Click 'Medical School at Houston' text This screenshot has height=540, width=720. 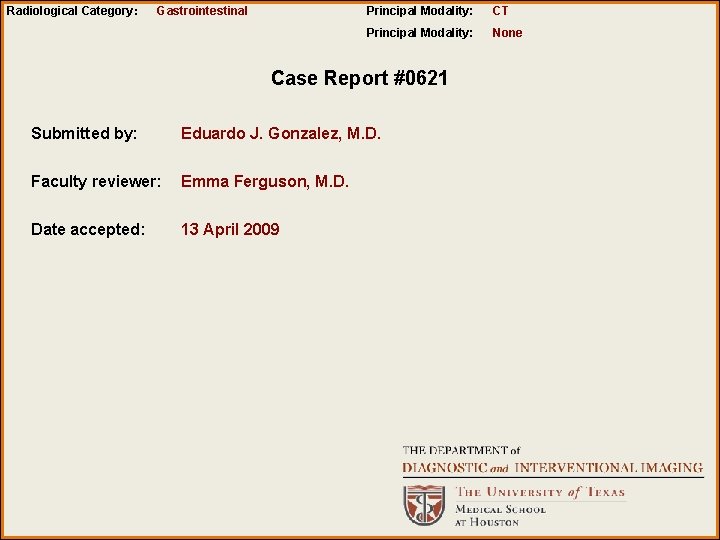click(500, 516)
